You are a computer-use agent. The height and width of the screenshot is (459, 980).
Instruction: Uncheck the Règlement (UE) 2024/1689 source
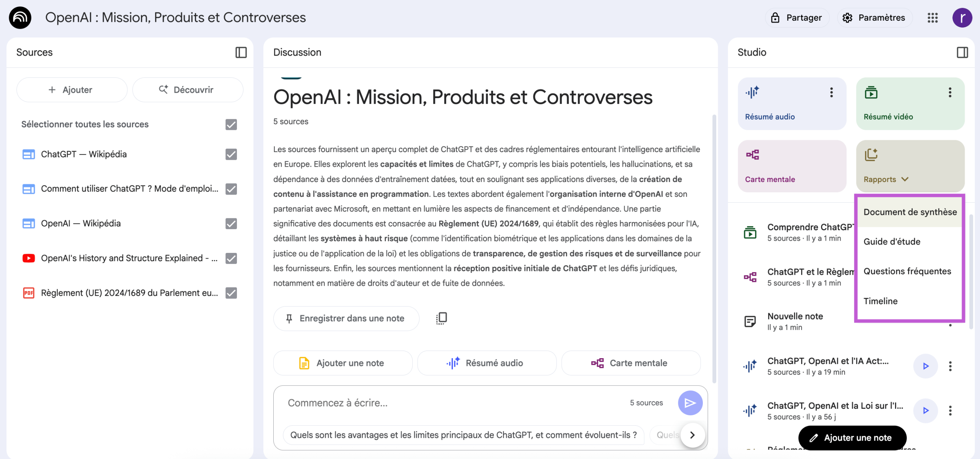231,293
